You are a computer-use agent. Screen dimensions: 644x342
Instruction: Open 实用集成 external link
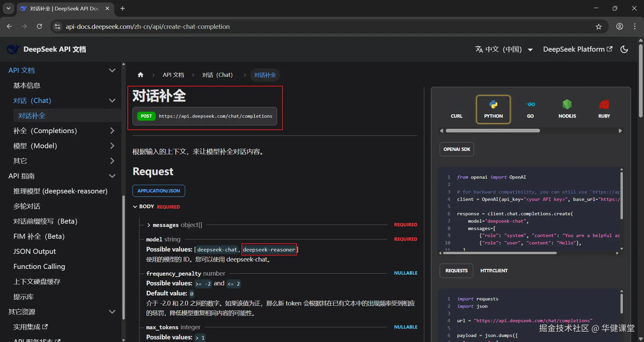pyautogui.click(x=31, y=327)
